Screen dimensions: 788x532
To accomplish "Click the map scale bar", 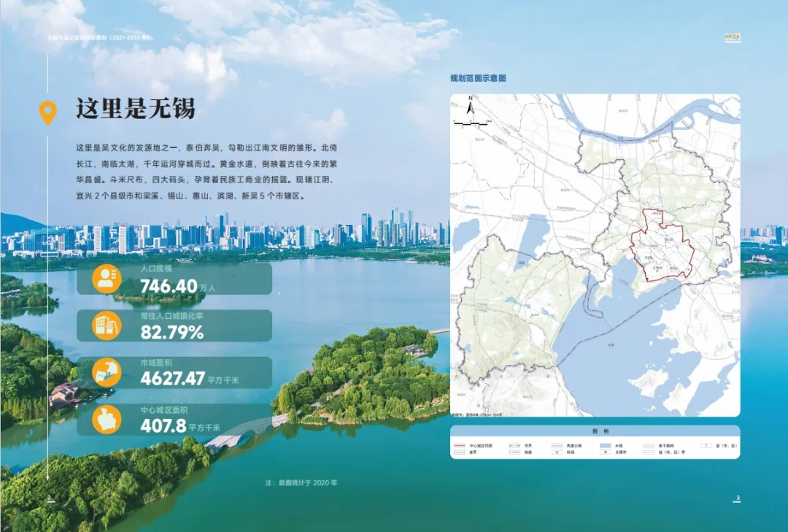I will click(471, 123).
